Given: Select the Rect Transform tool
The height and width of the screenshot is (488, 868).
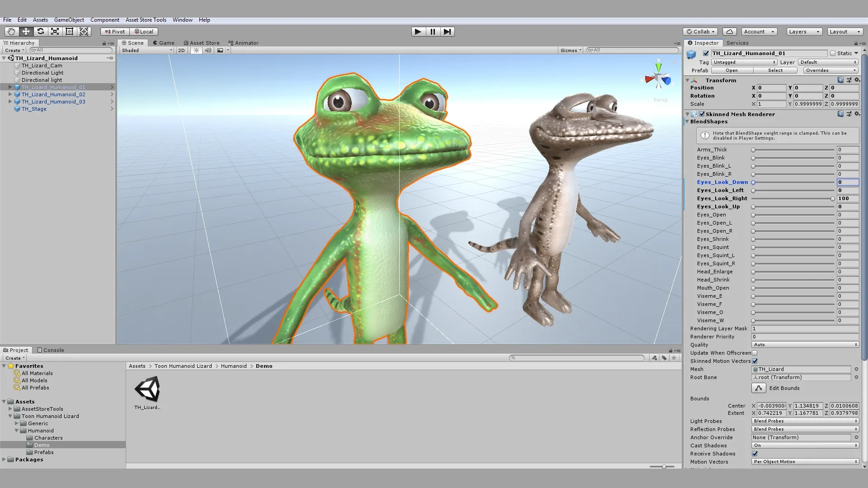Looking at the screenshot, I should [69, 32].
